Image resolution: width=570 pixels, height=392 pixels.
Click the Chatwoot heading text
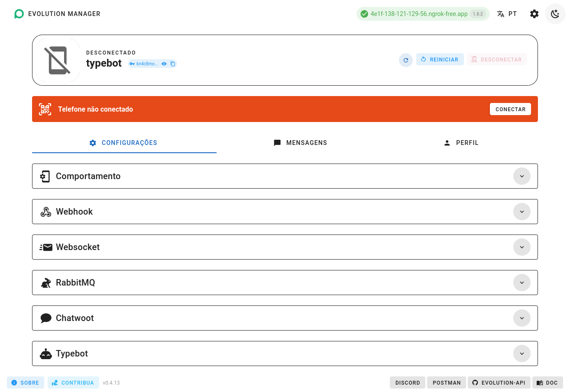pyautogui.click(x=74, y=318)
